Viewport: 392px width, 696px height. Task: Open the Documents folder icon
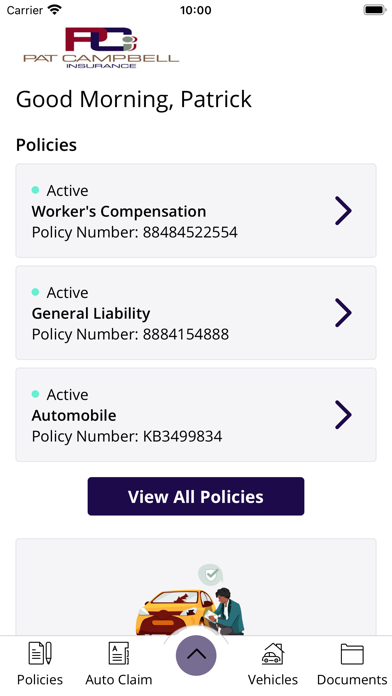352,654
